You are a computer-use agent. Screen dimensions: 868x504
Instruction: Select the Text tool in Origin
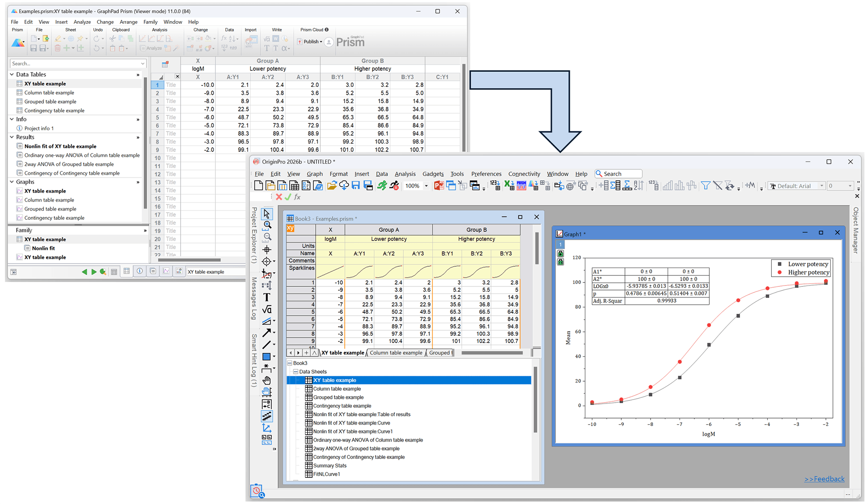267,297
